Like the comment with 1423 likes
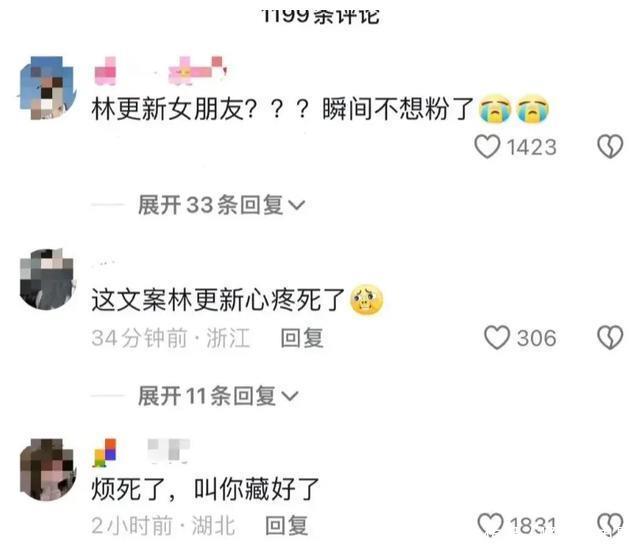Screen dimensions: 640x550 pos(487,146)
